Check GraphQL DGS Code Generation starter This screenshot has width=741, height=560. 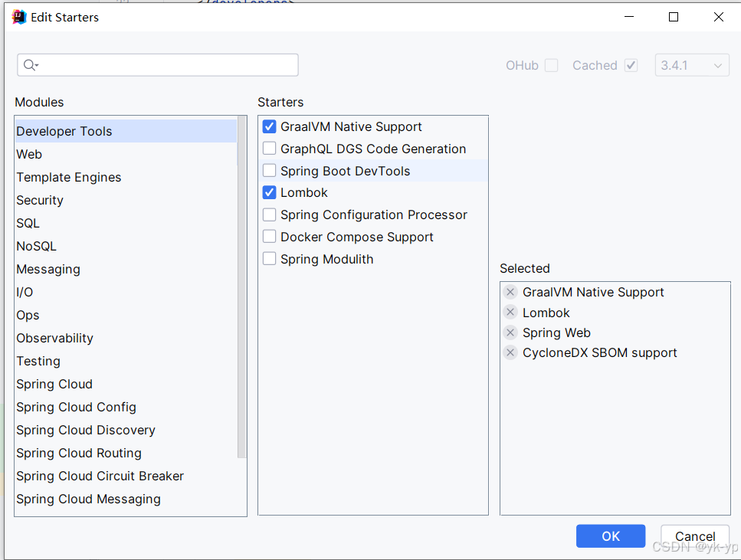pyautogui.click(x=270, y=149)
